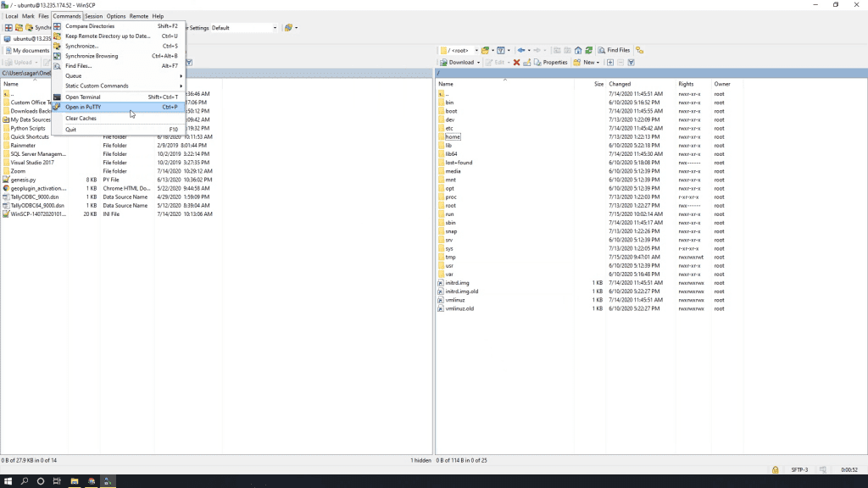Click the padlock icon in status bar
Image resolution: width=868 pixels, height=488 pixels.
(775, 469)
